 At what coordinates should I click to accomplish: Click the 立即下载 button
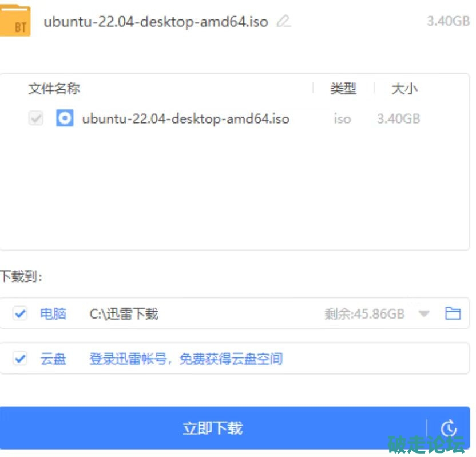[x=212, y=428]
